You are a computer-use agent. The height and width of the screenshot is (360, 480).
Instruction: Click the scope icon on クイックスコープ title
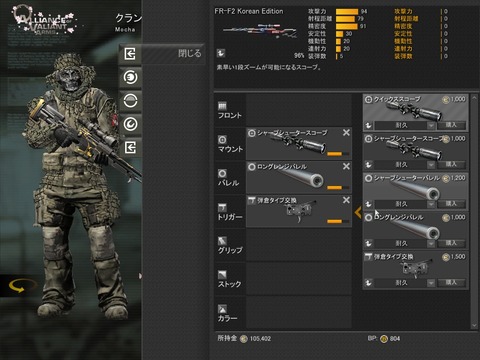[368, 99]
